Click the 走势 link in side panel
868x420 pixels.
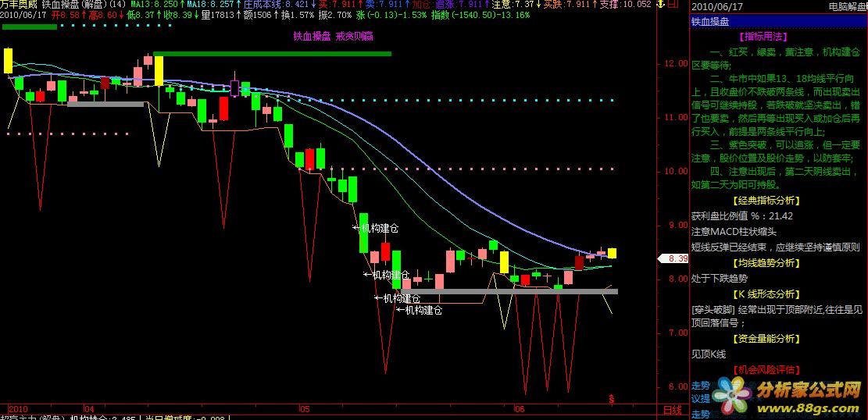[x=700, y=386]
